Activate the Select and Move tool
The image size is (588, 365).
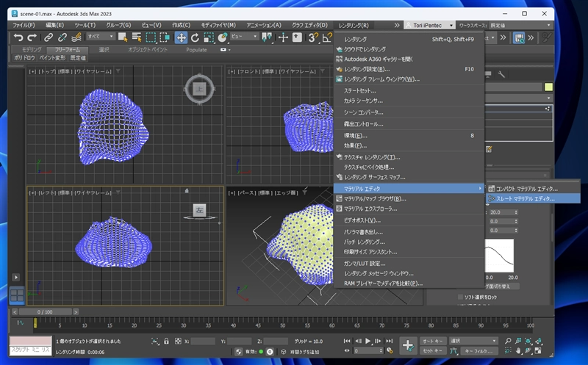coord(181,37)
